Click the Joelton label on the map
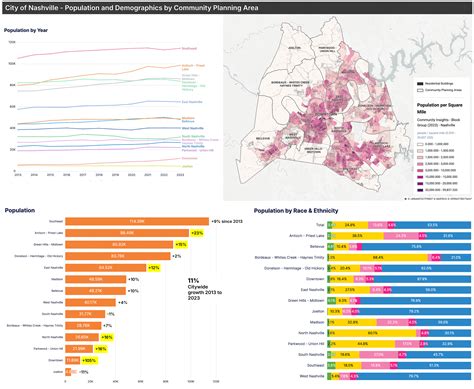Viewport: 474px width, 389px height. click(x=294, y=48)
